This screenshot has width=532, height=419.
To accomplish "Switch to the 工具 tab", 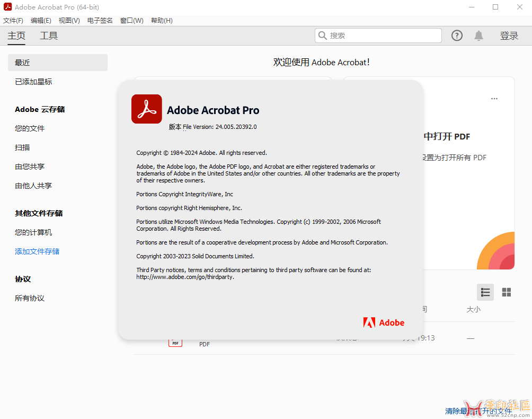I will 49,36.
